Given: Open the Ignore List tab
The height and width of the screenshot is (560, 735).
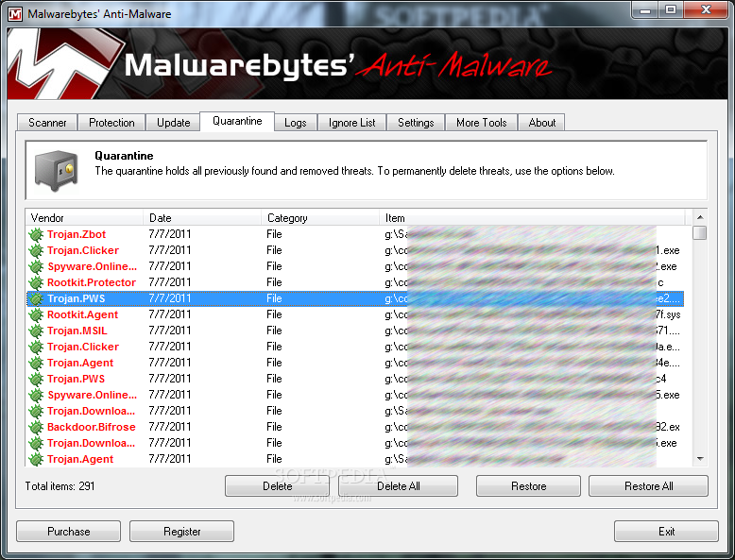Looking at the screenshot, I should click(x=352, y=123).
